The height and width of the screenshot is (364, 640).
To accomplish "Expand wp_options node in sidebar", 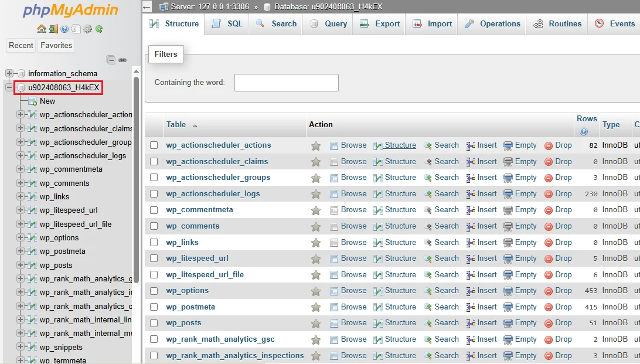I will click(x=20, y=237).
